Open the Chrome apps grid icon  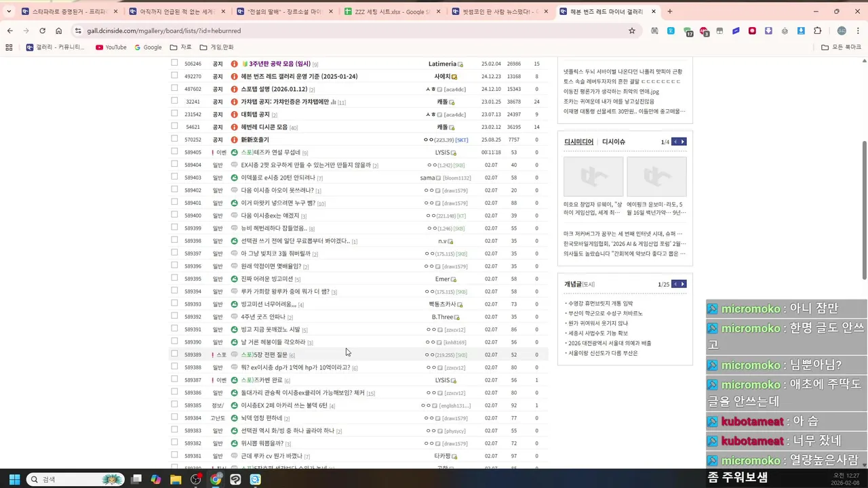[x=9, y=47]
